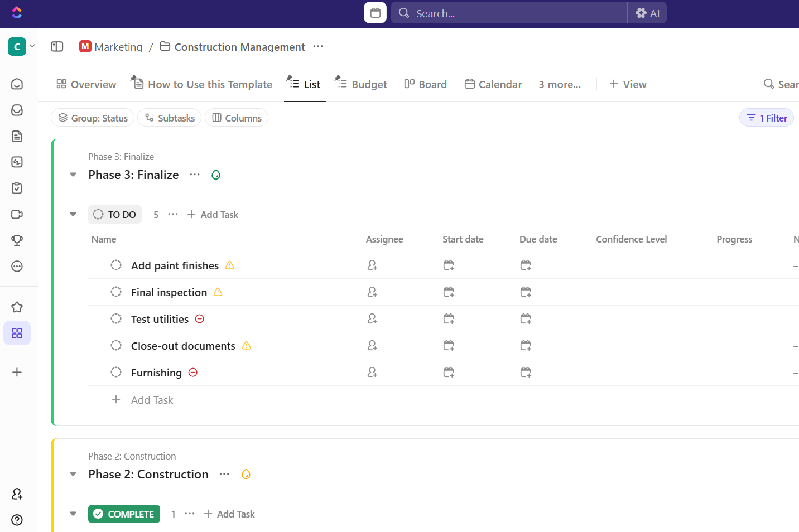Click the invite people icon in sidebar
The height and width of the screenshot is (532, 799).
17,494
